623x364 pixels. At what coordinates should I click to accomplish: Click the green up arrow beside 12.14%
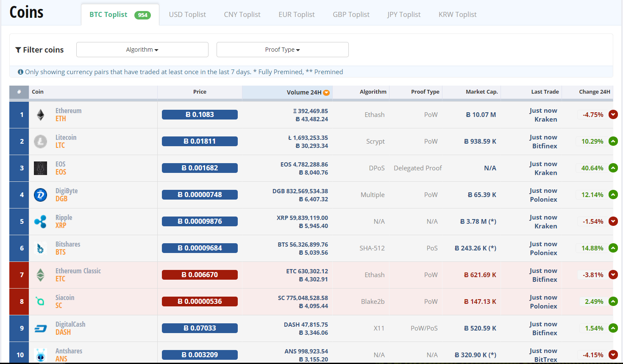point(613,195)
